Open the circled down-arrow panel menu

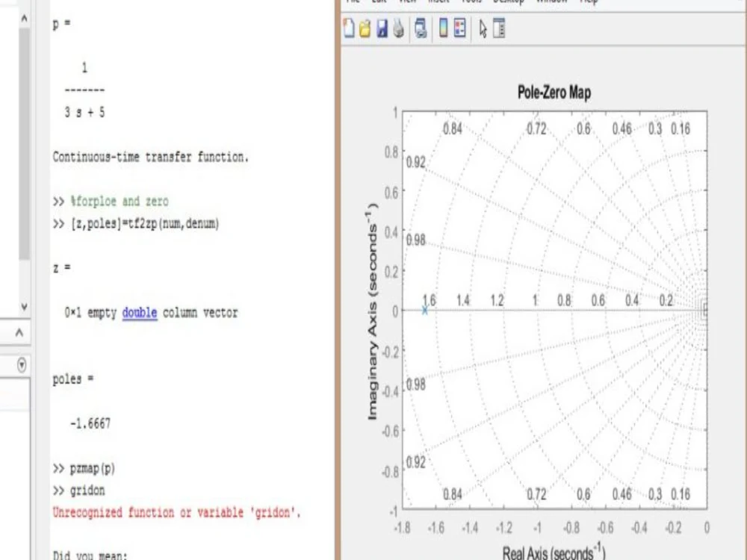tap(22, 365)
